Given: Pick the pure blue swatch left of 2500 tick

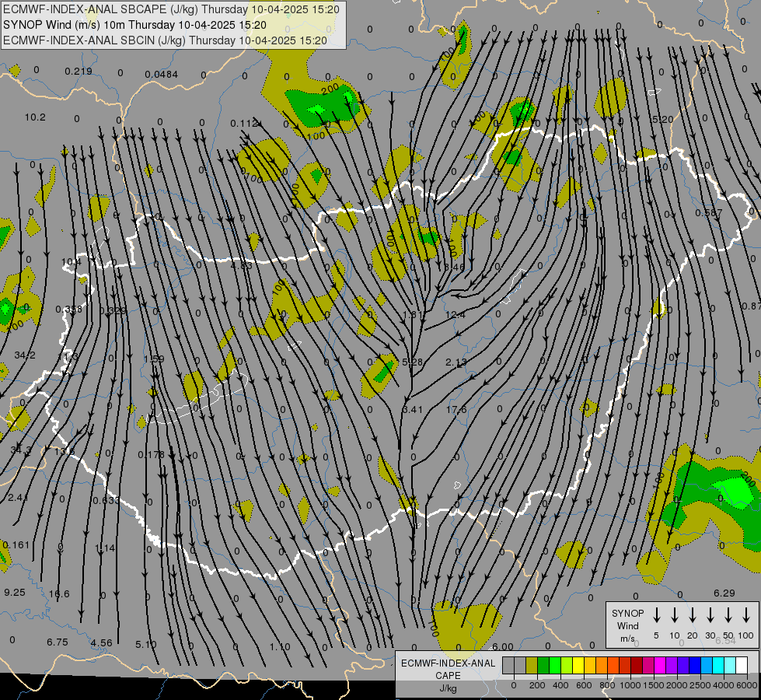Looking at the screenshot, I should 694,665.
